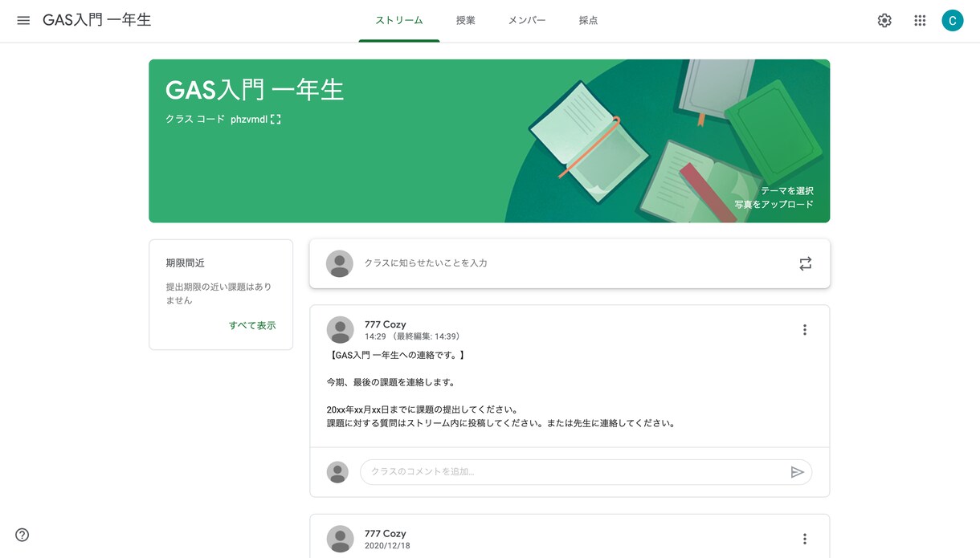Click 777 Cozy avatar on 14:29 post
Viewport: 980px width, 558px height.
[341, 330]
